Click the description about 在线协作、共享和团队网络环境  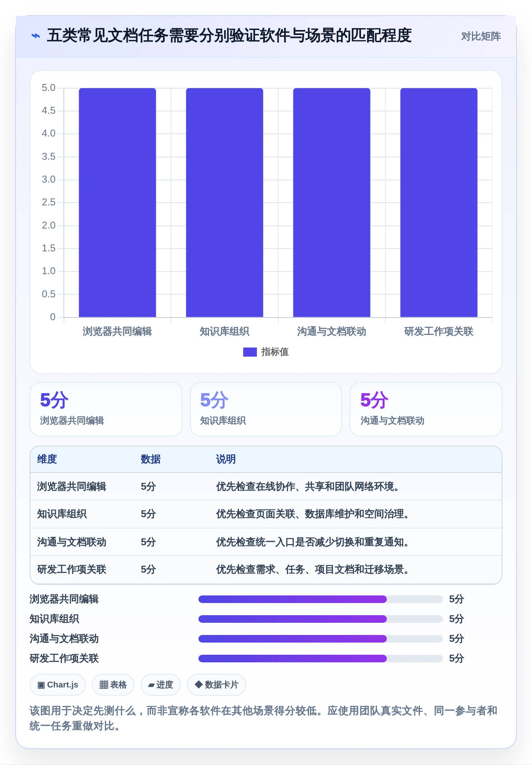pos(307,487)
